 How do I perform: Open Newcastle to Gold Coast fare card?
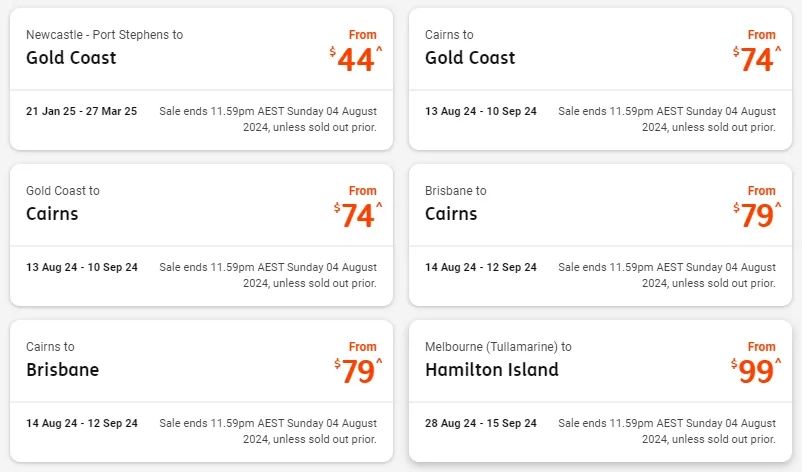pos(202,79)
